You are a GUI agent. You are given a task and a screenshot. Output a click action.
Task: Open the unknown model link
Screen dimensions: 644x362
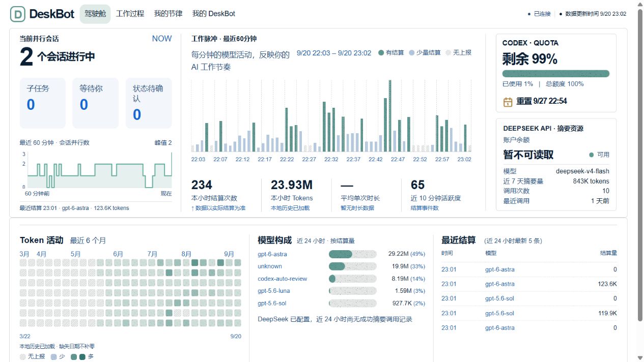point(270,266)
